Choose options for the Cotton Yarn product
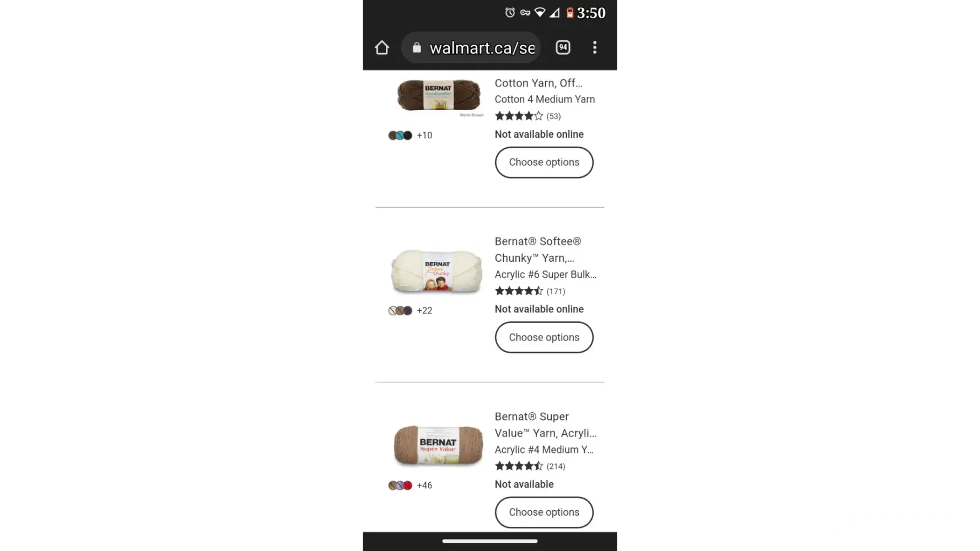Screen dimensions: 980x551 point(544,163)
